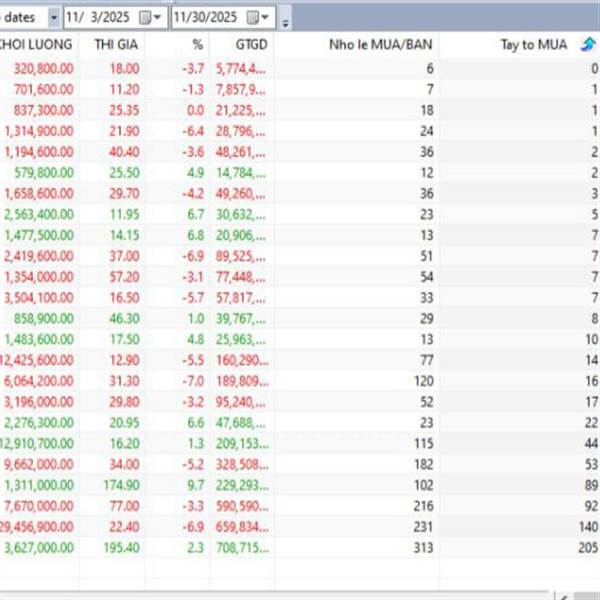The image size is (600, 600).
Task: Click percent cell -7.0
Action: [x=193, y=381]
